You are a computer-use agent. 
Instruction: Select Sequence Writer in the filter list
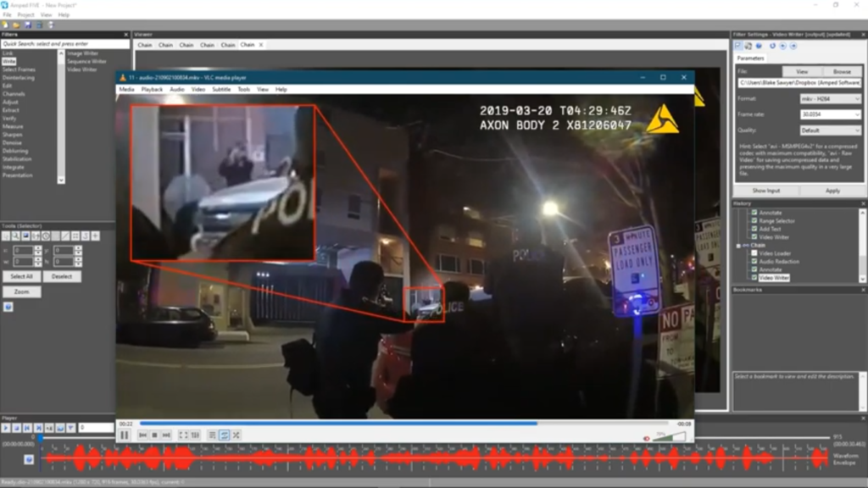[x=87, y=61]
